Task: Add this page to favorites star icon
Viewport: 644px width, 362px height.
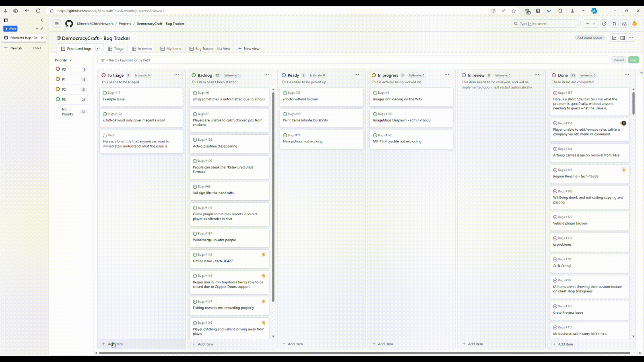Action: tap(514, 11)
